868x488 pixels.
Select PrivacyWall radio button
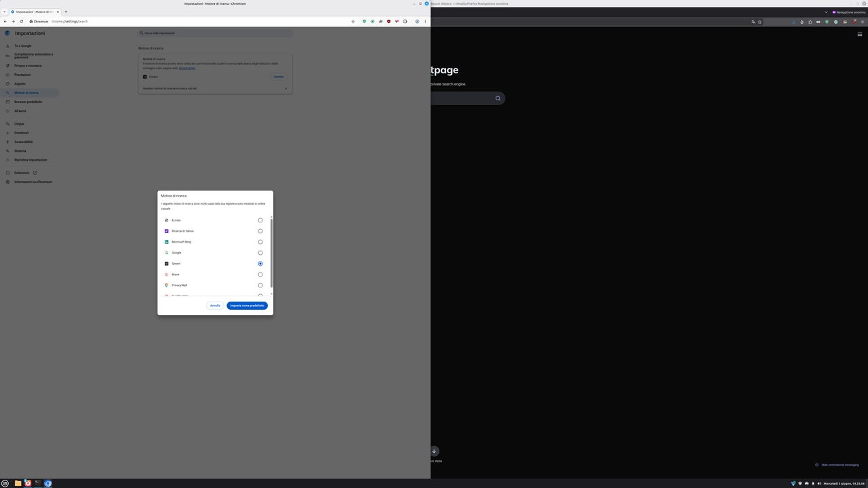[x=260, y=285]
